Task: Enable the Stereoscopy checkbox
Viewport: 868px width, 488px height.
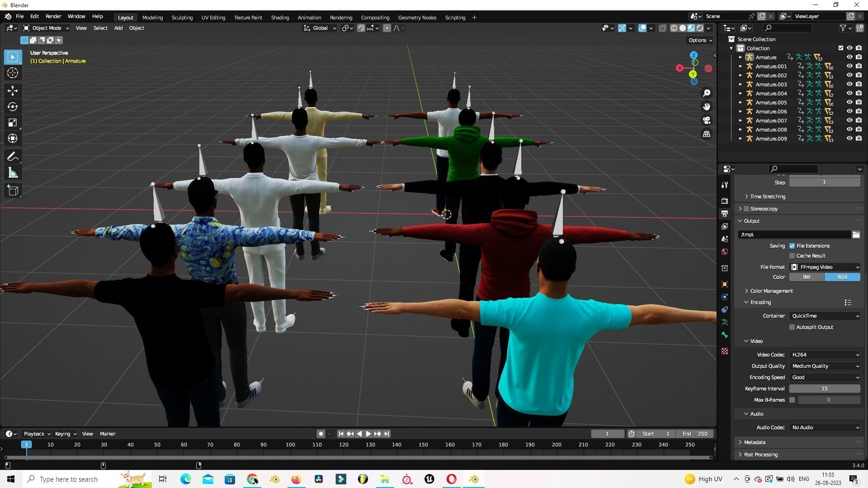Action: tap(746, 209)
